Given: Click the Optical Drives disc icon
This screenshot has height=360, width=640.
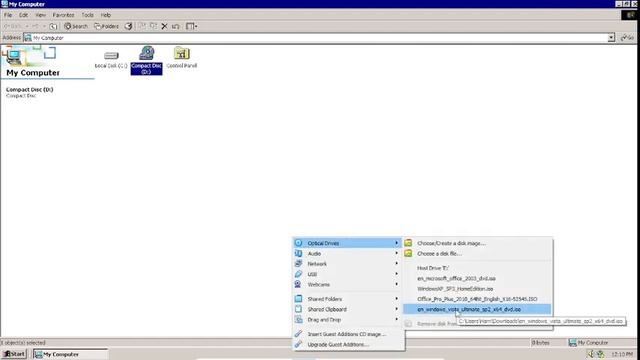Looking at the screenshot, I should (x=298, y=243).
